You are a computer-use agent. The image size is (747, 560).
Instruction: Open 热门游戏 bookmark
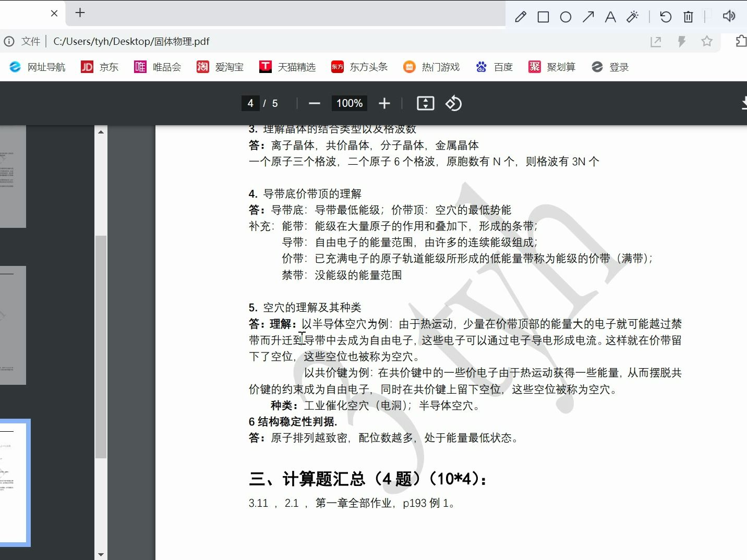tap(431, 67)
